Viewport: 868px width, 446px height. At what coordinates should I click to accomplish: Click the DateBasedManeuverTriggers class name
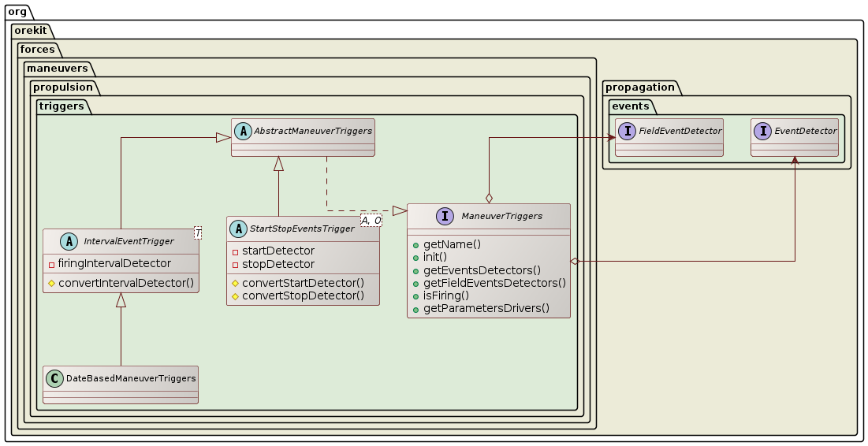point(131,378)
